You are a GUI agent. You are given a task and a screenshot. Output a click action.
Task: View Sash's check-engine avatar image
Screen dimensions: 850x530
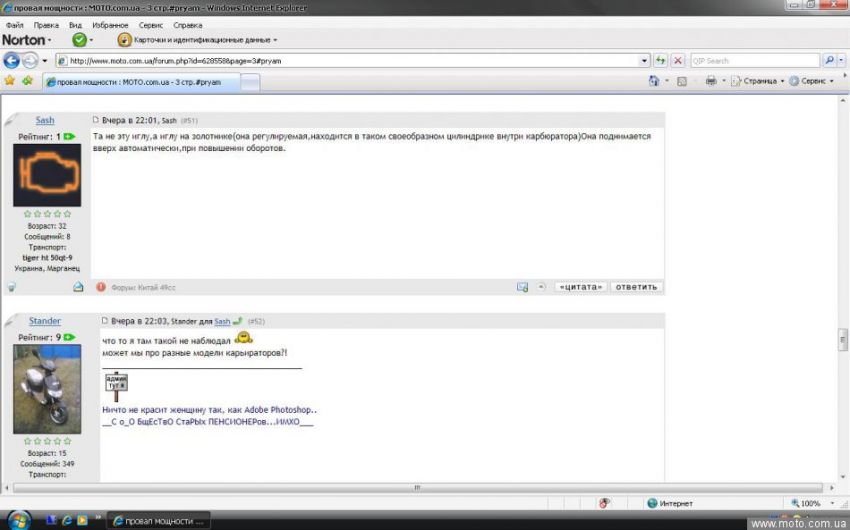[x=47, y=174]
